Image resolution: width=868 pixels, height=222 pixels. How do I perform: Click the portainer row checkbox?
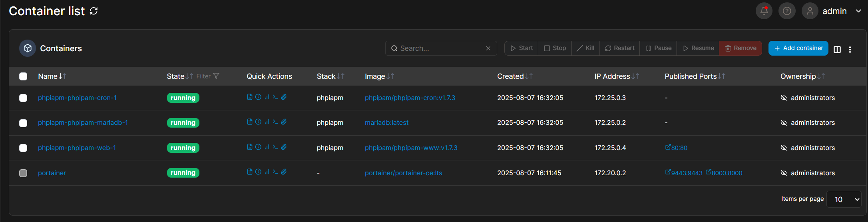click(x=23, y=173)
